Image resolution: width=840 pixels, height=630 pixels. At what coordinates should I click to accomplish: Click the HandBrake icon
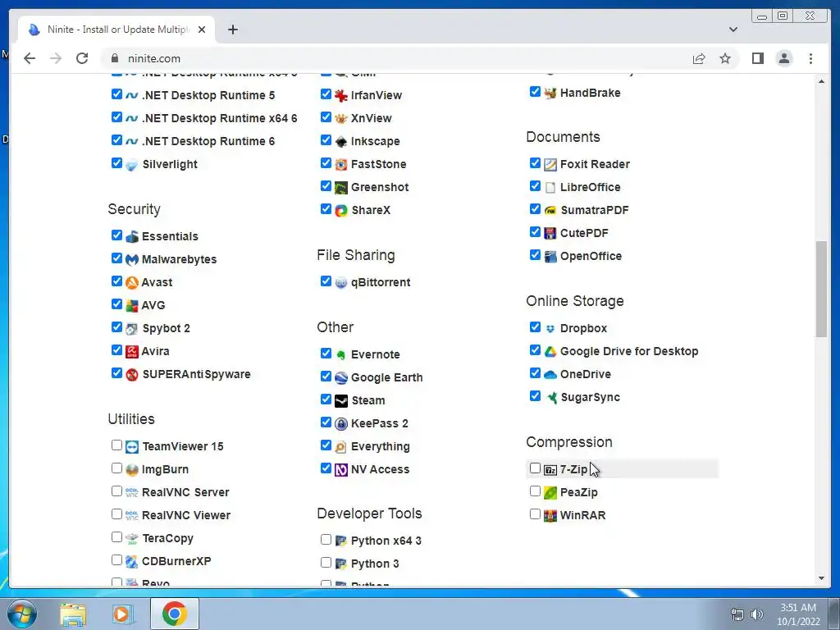click(550, 93)
